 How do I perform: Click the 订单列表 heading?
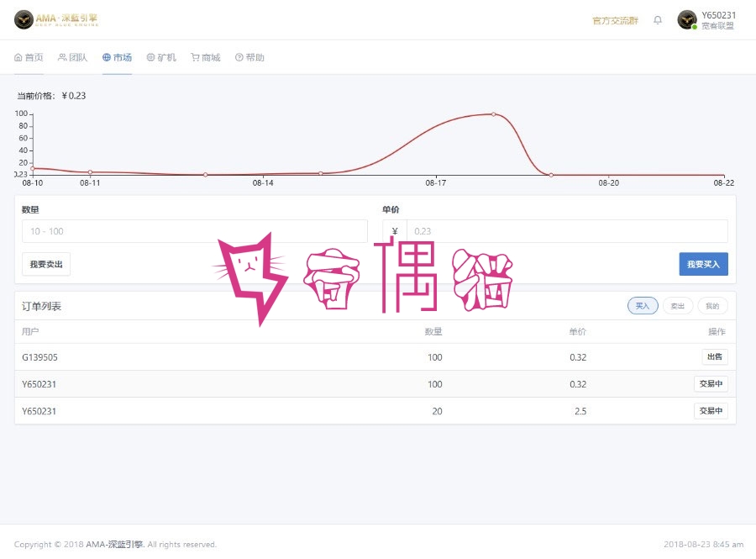coord(41,306)
